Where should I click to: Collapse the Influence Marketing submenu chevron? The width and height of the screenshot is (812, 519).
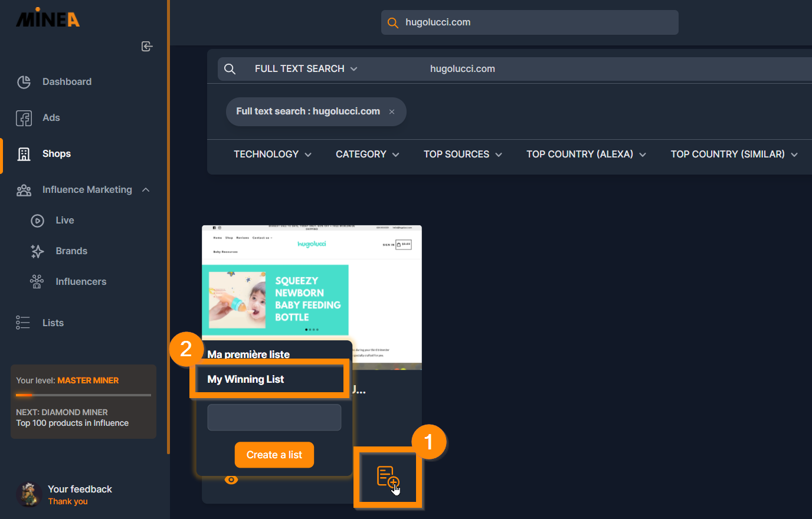[146, 190]
